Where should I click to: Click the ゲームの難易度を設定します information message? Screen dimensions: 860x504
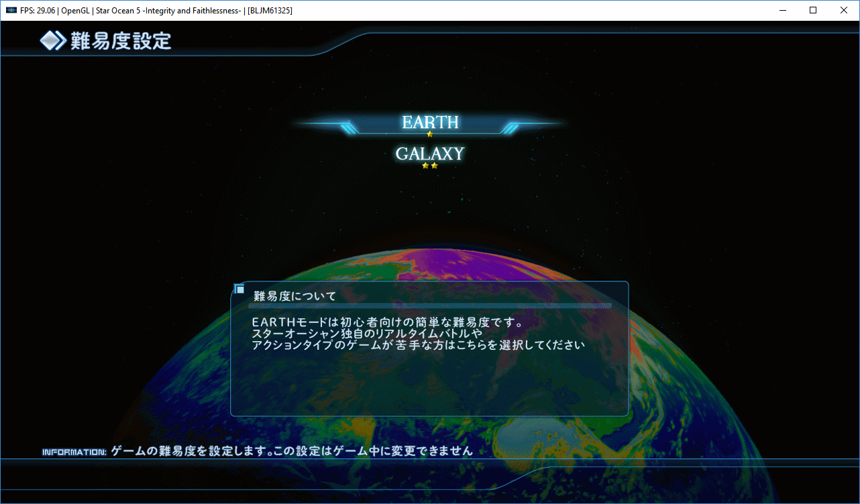coord(292,451)
